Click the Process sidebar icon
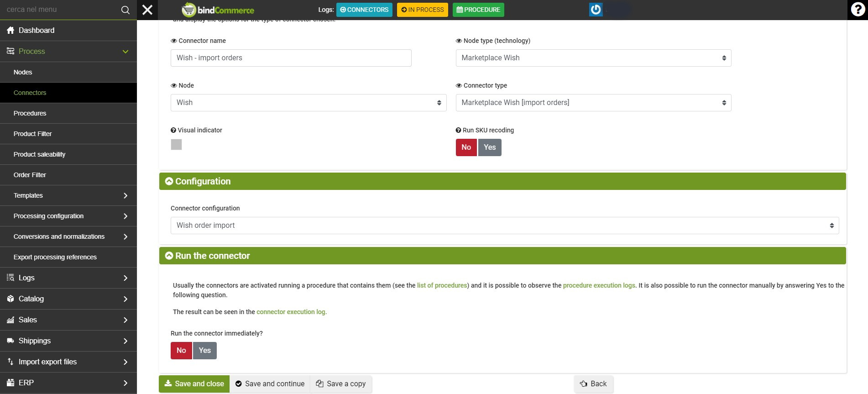868x394 pixels. tap(10, 51)
